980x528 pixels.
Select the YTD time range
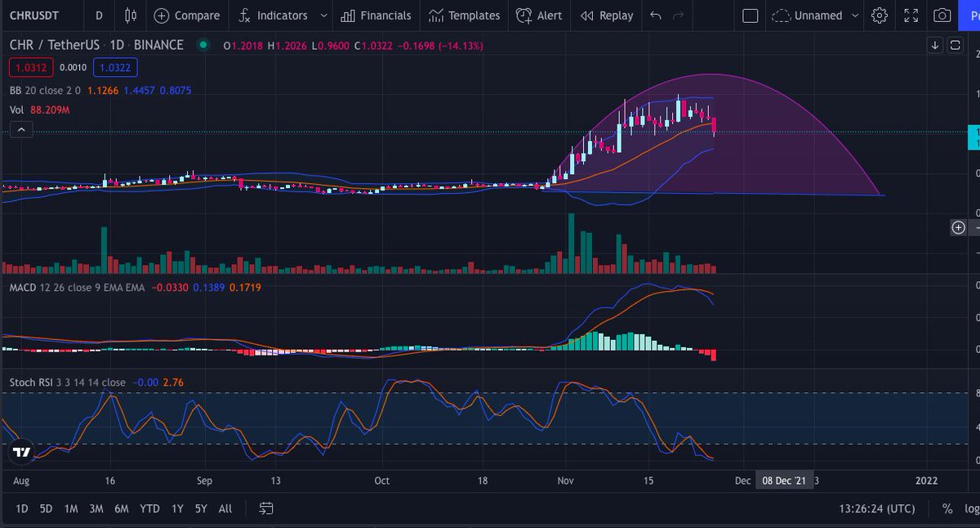click(149, 508)
